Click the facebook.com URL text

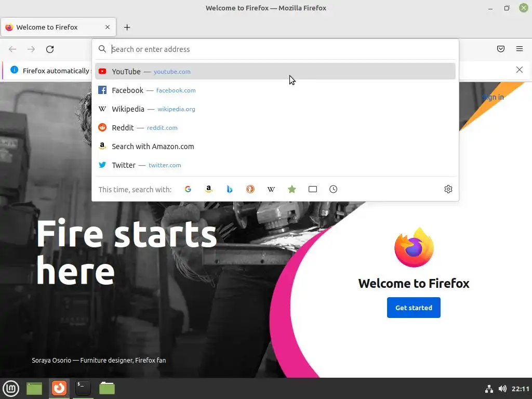click(x=176, y=90)
